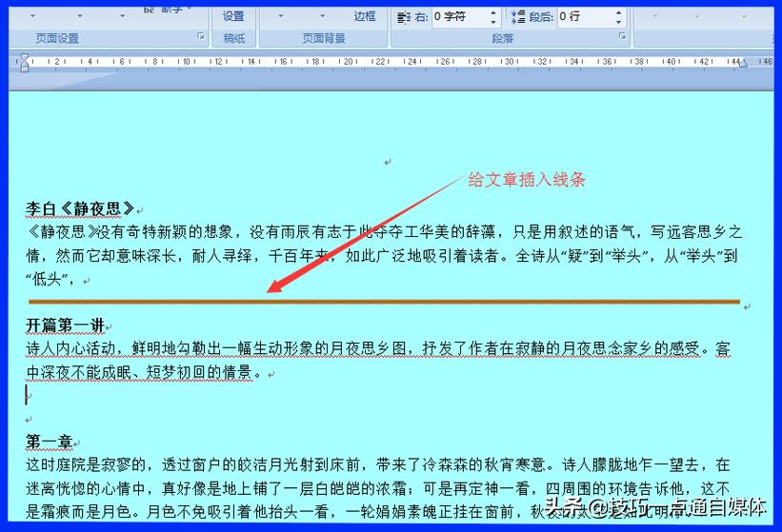The height and width of the screenshot is (532, 782).
Task: Open the first dropdown arrow in 页面背景 group
Action: 280,16
